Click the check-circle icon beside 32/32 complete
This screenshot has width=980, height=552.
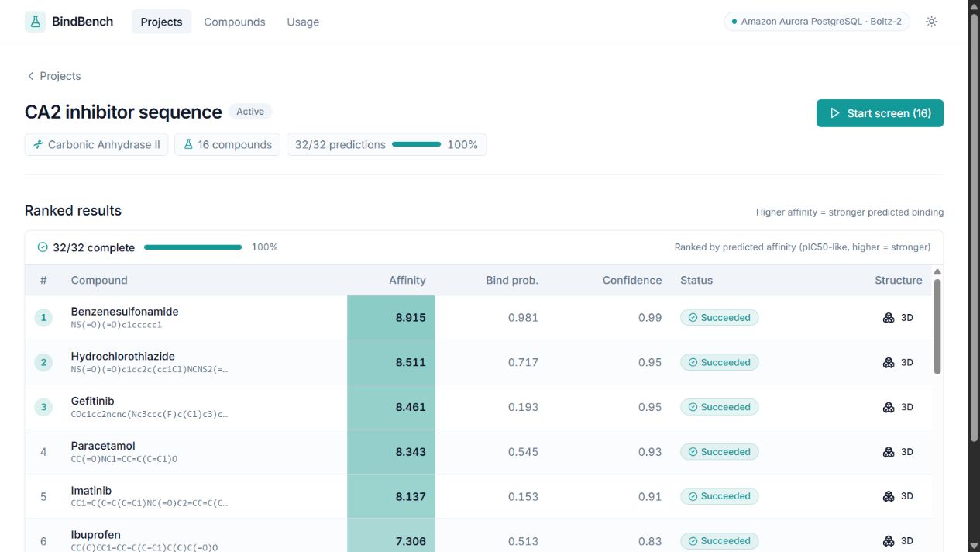tap(43, 247)
